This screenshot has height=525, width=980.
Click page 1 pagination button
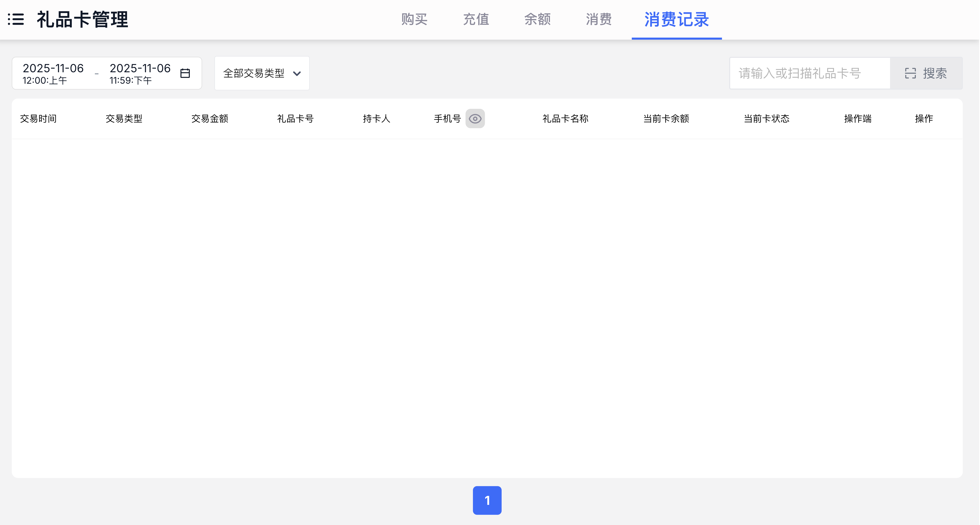coord(487,500)
